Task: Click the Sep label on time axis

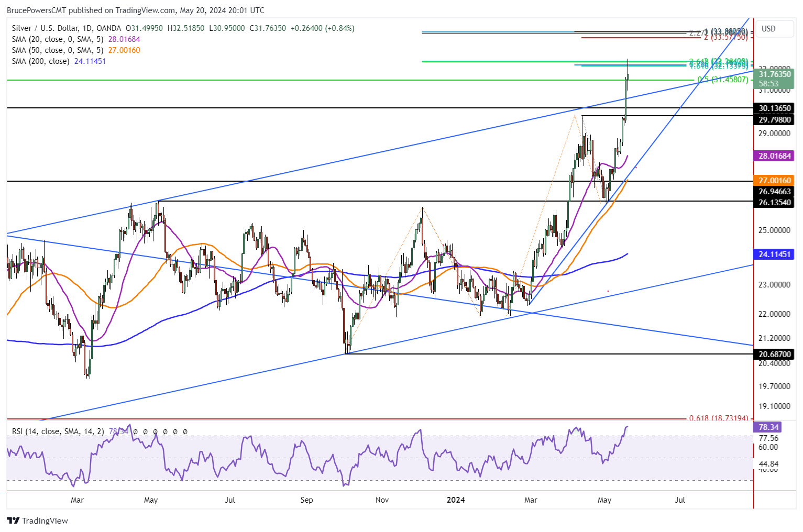Action: (x=306, y=500)
